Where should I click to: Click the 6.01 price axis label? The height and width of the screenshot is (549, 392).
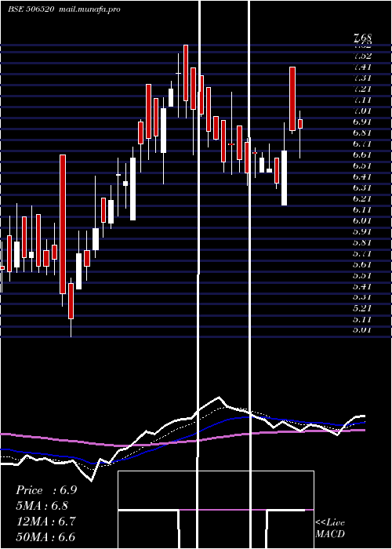click(x=362, y=220)
